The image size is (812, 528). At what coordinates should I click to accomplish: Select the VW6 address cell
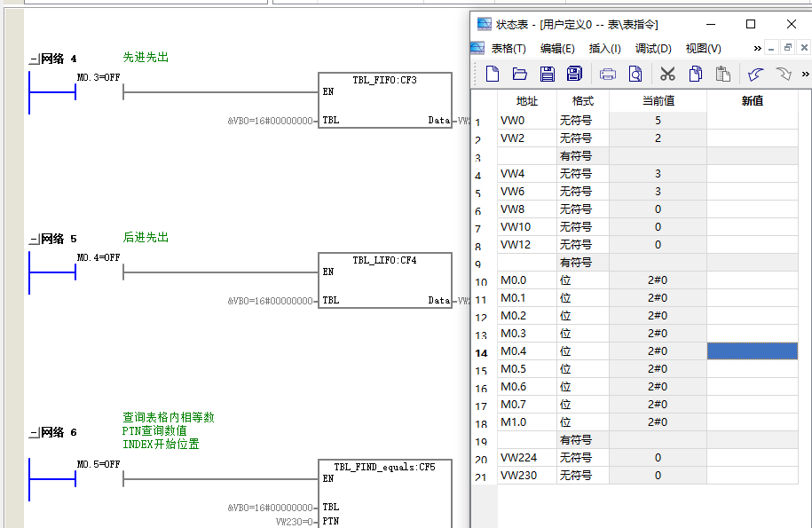pos(527,192)
